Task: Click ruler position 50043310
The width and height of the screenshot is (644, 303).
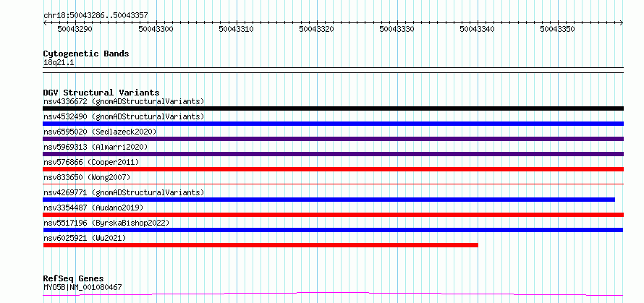Action: tap(236, 29)
